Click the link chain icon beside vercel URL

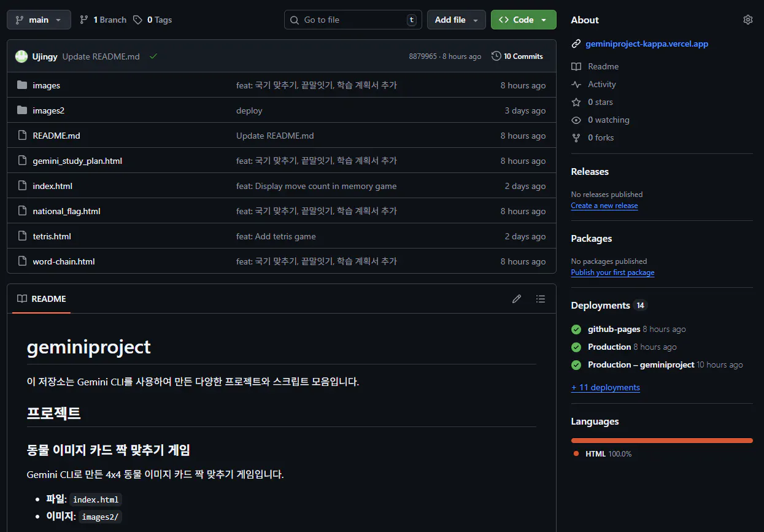click(x=576, y=44)
